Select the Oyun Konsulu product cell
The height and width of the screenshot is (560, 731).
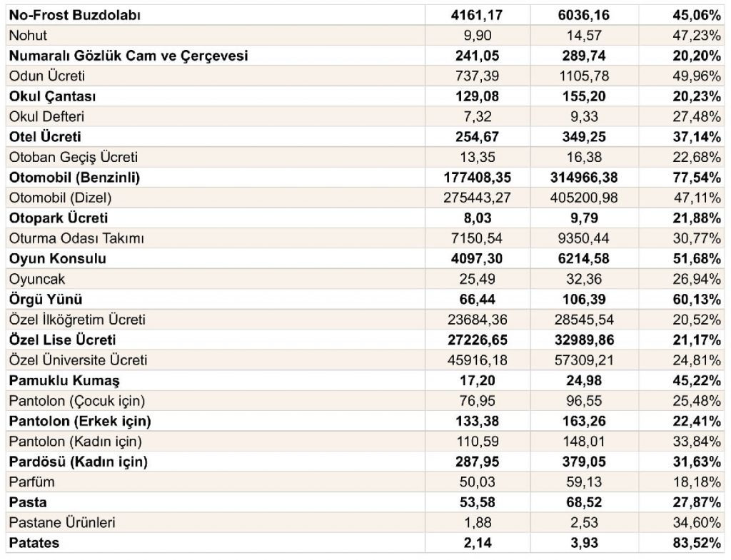click(x=57, y=258)
